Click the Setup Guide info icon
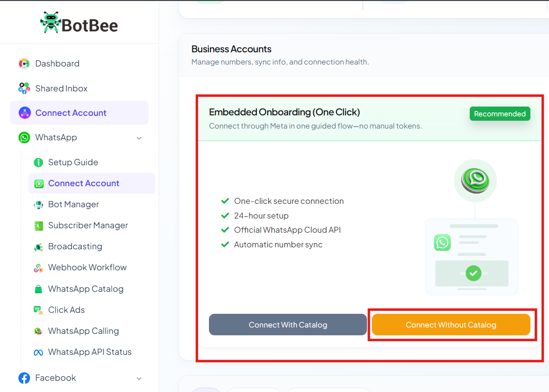 coord(38,162)
